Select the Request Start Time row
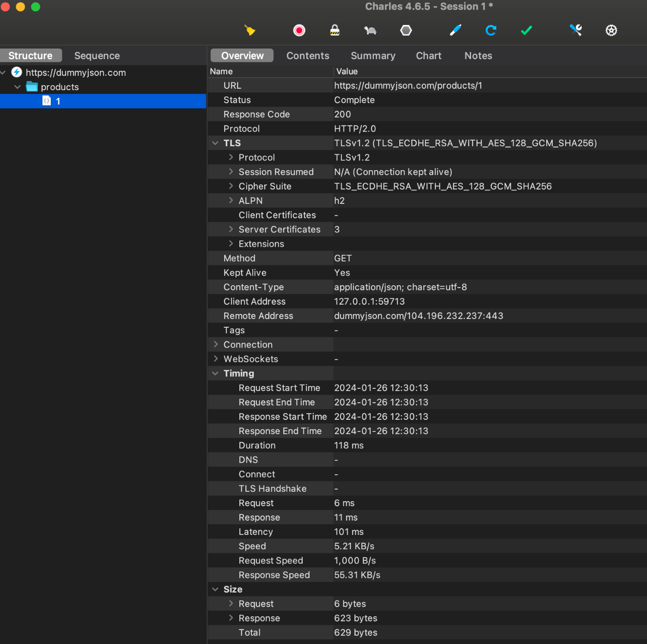Image resolution: width=647 pixels, height=644 pixels. (x=427, y=387)
